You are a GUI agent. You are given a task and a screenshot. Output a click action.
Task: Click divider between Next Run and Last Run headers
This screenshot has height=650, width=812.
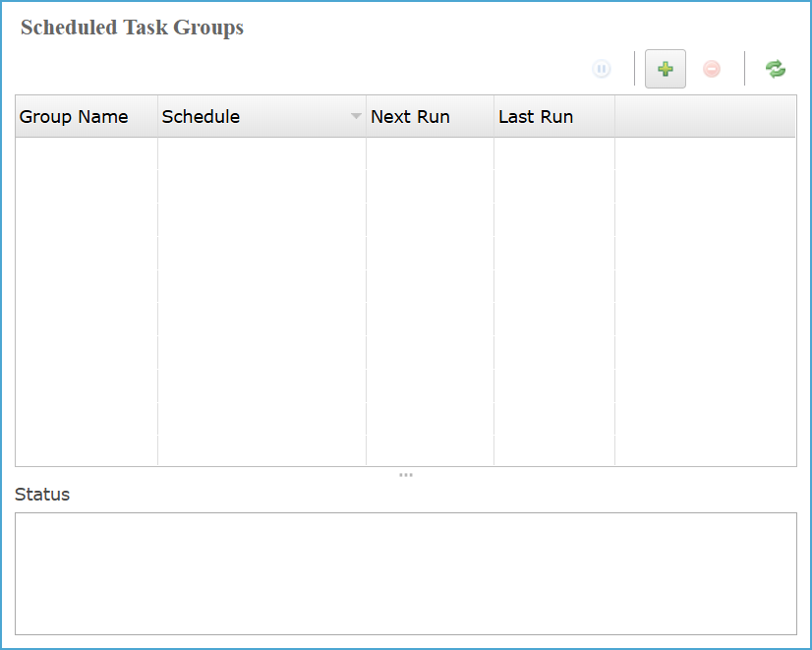[493, 117]
